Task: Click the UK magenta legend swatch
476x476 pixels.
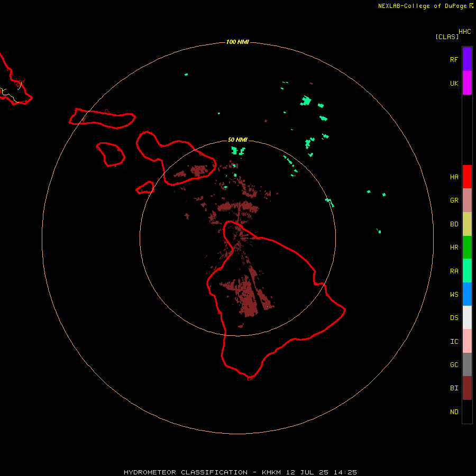Action: 467,83
